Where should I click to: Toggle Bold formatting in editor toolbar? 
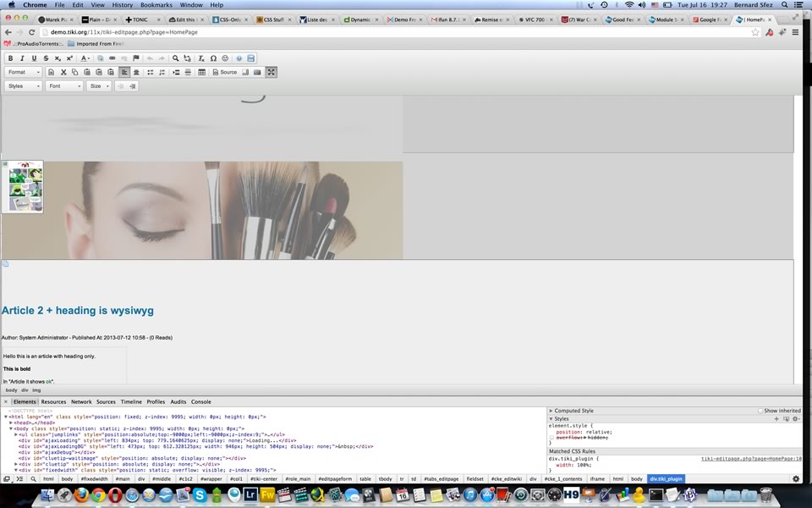(10, 58)
